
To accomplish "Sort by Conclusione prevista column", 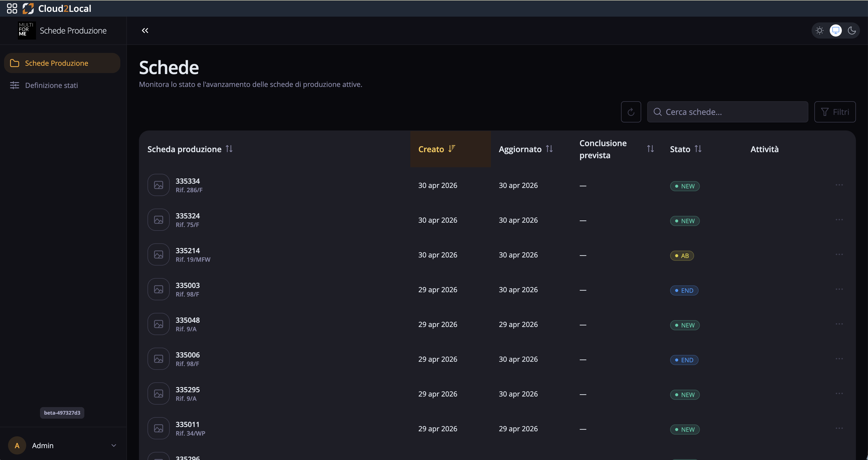I will [617, 149].
